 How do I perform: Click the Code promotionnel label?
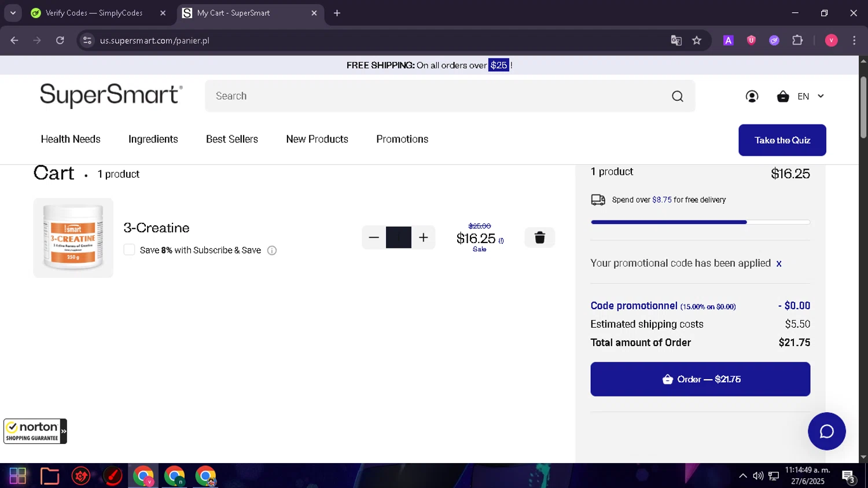[634, 306]
